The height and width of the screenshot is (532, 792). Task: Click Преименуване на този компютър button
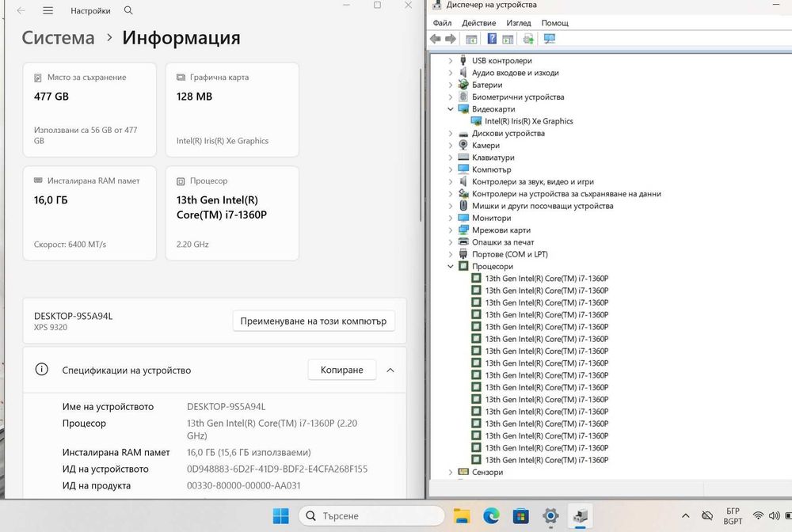tap(314, 321)
